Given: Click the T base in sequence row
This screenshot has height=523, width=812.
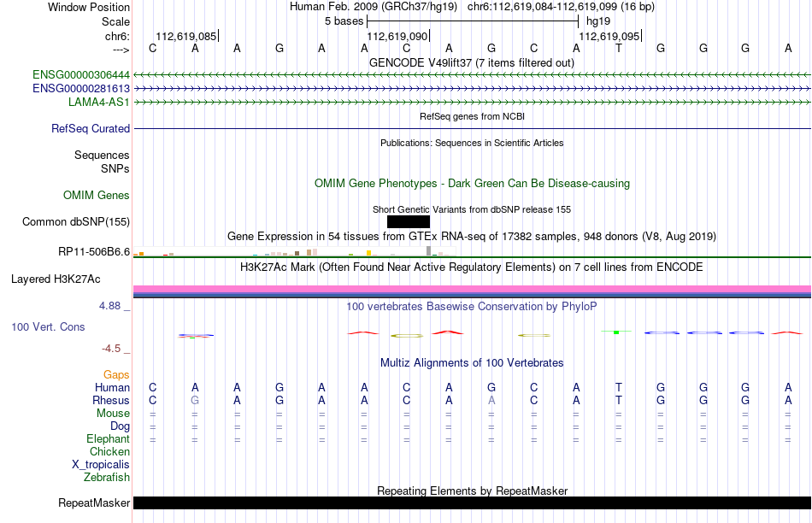Looking at the screenshot, I should pyautogui.click(x=618, y=48).
